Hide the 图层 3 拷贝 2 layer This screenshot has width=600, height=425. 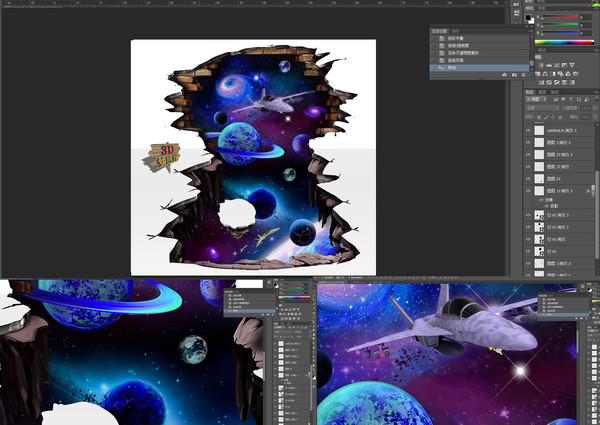point(528,143)
